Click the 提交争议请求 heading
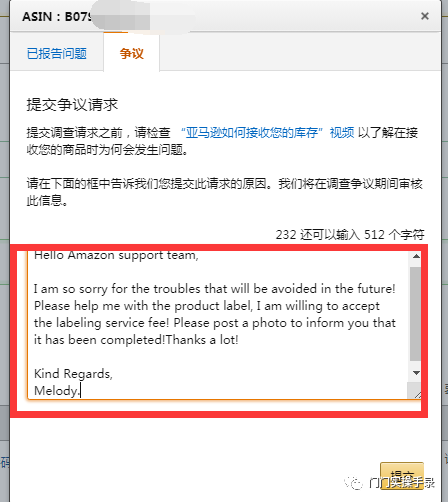This screenshot has width=448, height=502. (72, 104)
